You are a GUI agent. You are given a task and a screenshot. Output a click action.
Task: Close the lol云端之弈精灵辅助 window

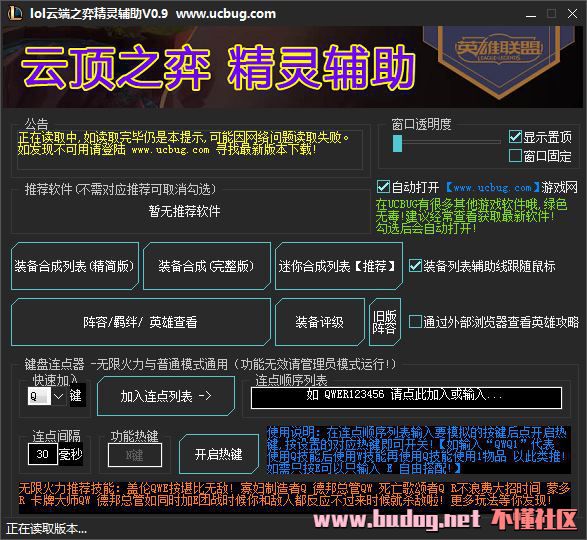tap(572, 14)
